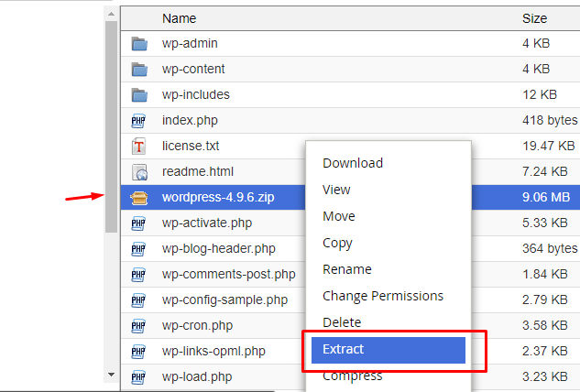The width and height of the screenshot is (580, 392).
Task: Click the 5.33 KB size value
Action: [x=545, y=223]
